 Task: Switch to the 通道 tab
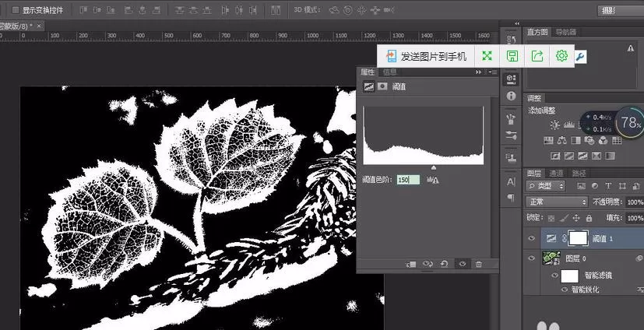556,174
